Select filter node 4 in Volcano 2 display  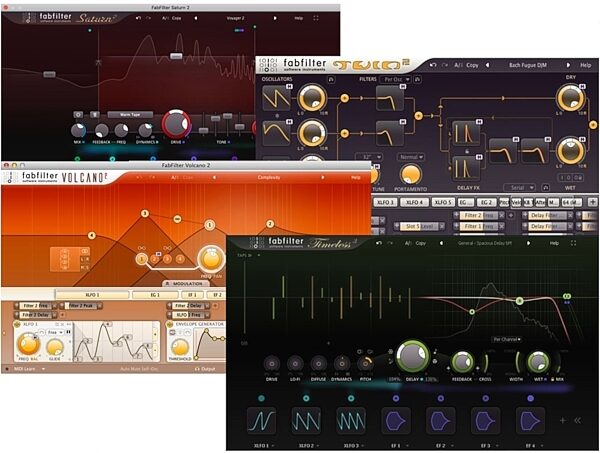pyautogui.click(x=91, y=235)
